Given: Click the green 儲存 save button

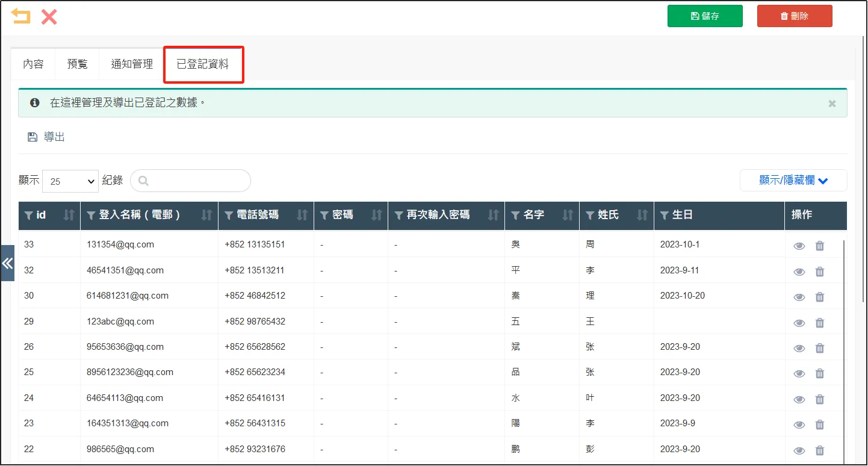Looking at the screenshot, I should (704, 16).
